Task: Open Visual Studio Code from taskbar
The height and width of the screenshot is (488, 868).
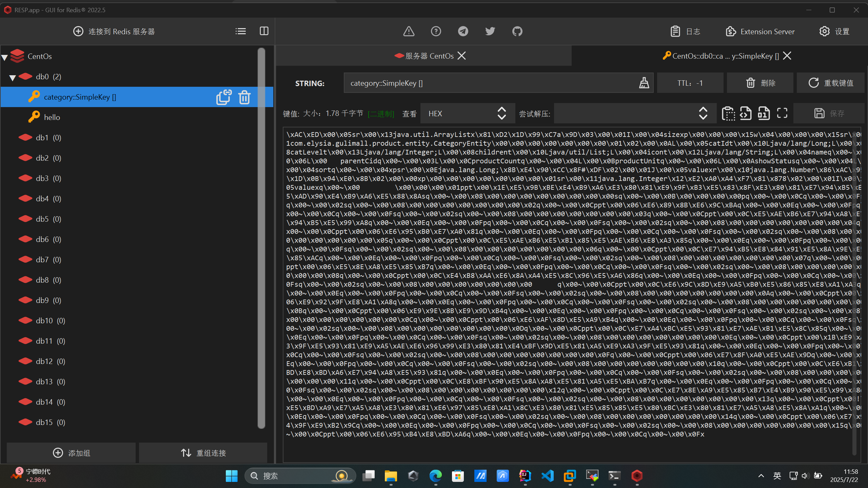Action: (548, 476)
